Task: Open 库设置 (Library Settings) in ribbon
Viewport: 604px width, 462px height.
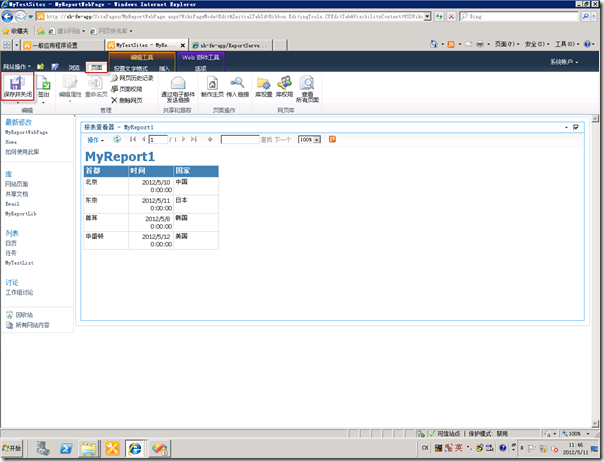Action: pos(264,89)
